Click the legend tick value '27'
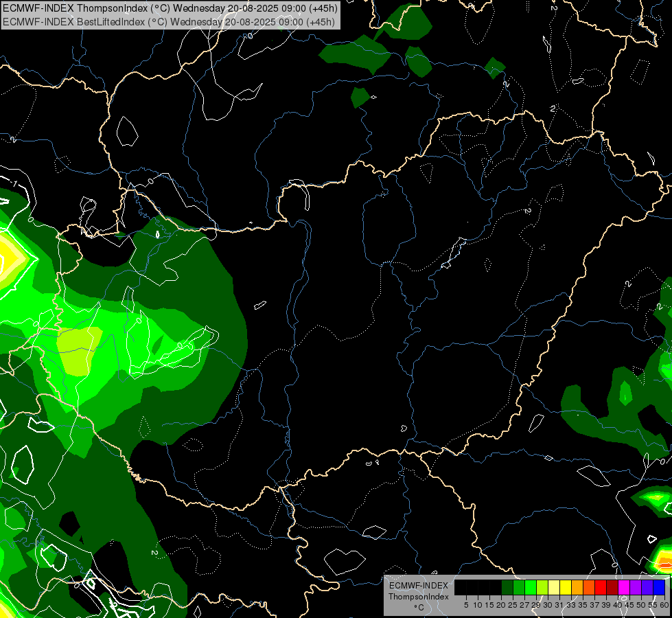Viewport: 672px width, 618px height. (524, 605)
